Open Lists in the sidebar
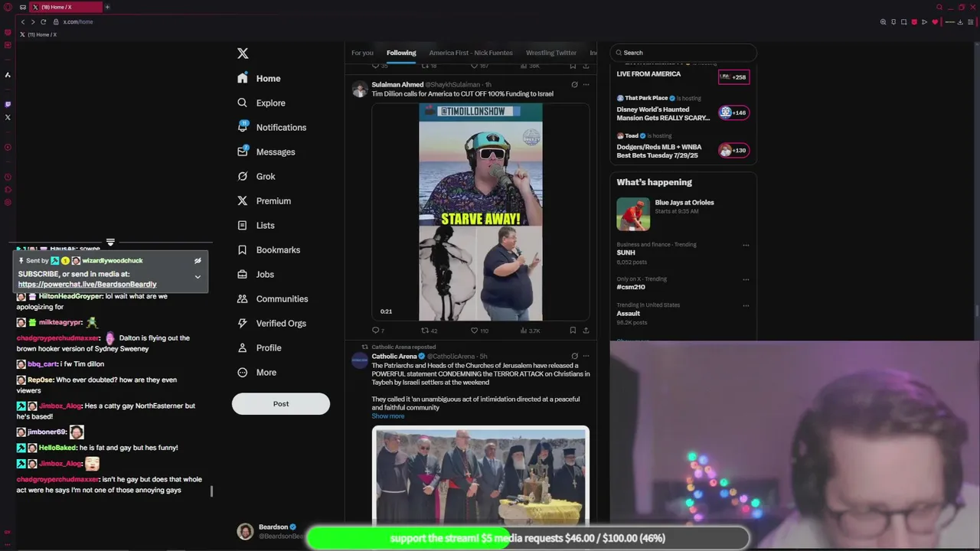980x551 pixels. pyautogui.click(x=256, y=225)
